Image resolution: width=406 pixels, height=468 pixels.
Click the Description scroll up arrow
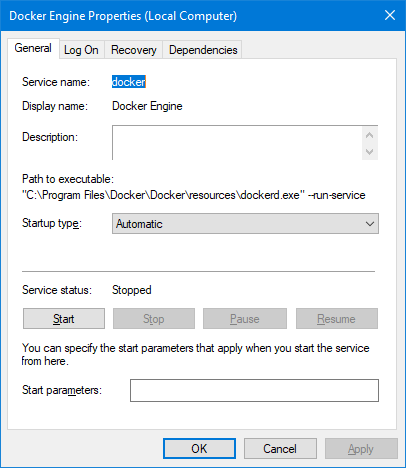point(369,135)
